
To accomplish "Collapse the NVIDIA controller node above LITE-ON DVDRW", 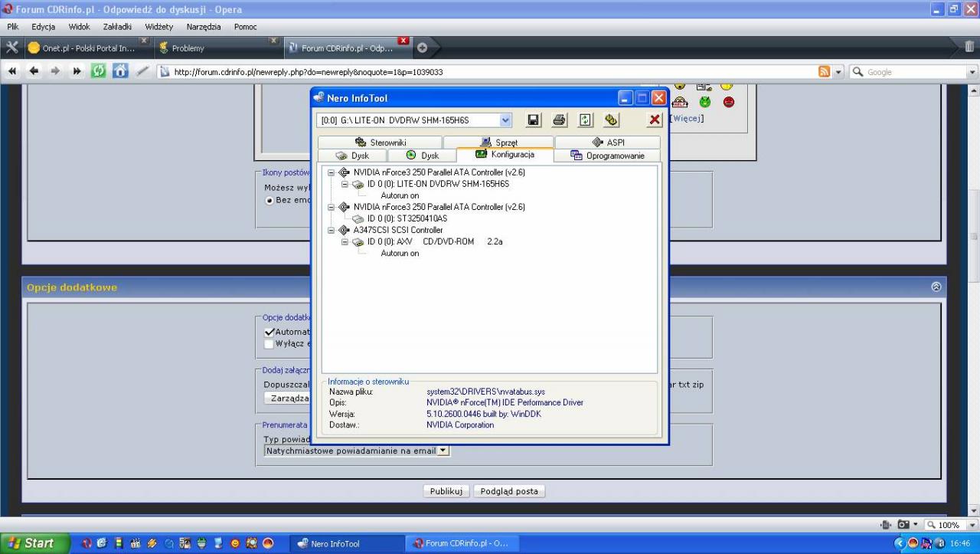I will pos(332,172).
